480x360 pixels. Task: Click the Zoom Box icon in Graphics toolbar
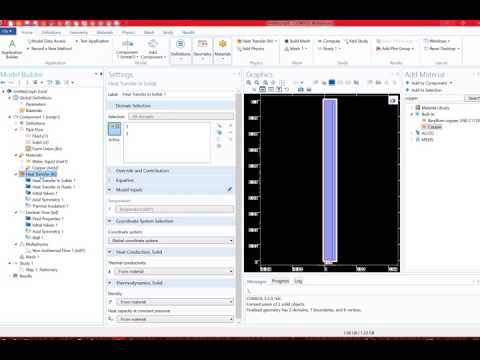pyautogui.click(x=265, y=83)
